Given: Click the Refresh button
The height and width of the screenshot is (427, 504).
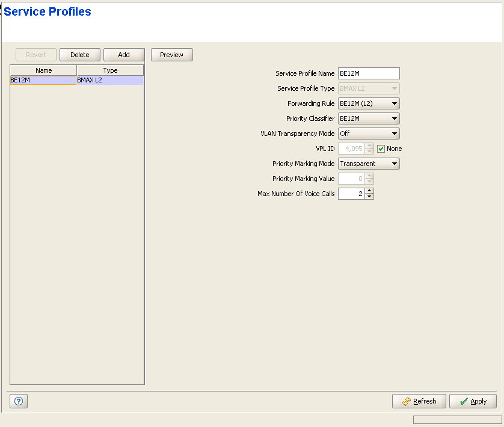Looking at the screenshot, I should [419, 401].
